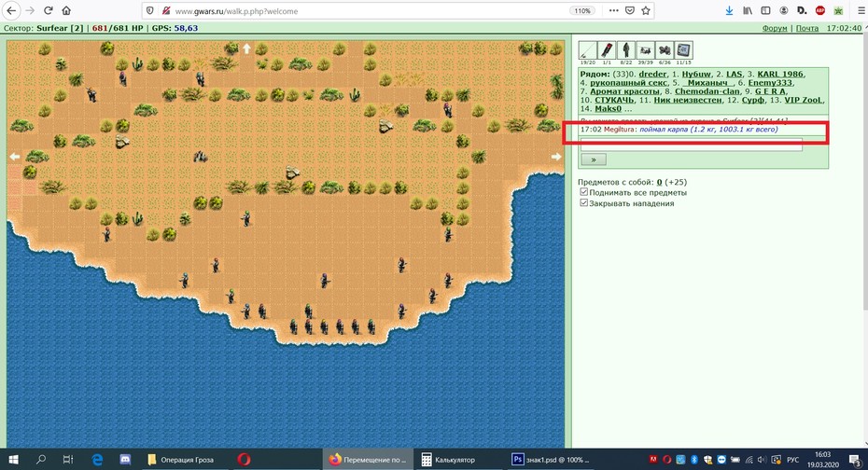The height and width of the screenshot is (470, 868).
Task: Open the Firefox hamburger menu
Action: pyautogui.click(x=861, y=10)
